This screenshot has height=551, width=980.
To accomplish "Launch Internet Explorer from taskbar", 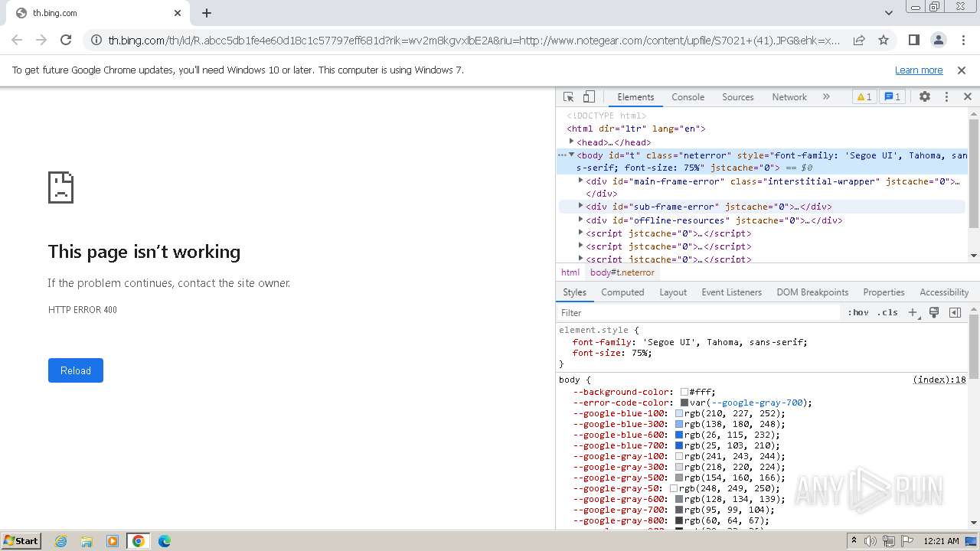I will click(61, 541).
